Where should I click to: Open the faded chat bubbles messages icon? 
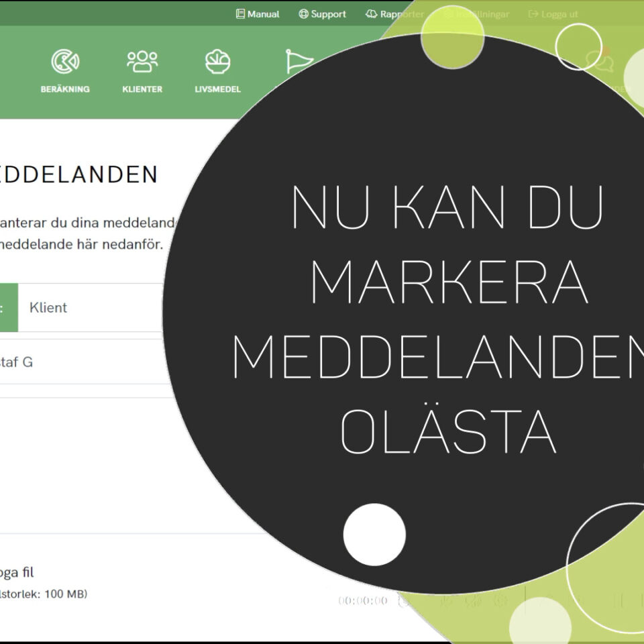pyautogui.click(x=598, y=62)
